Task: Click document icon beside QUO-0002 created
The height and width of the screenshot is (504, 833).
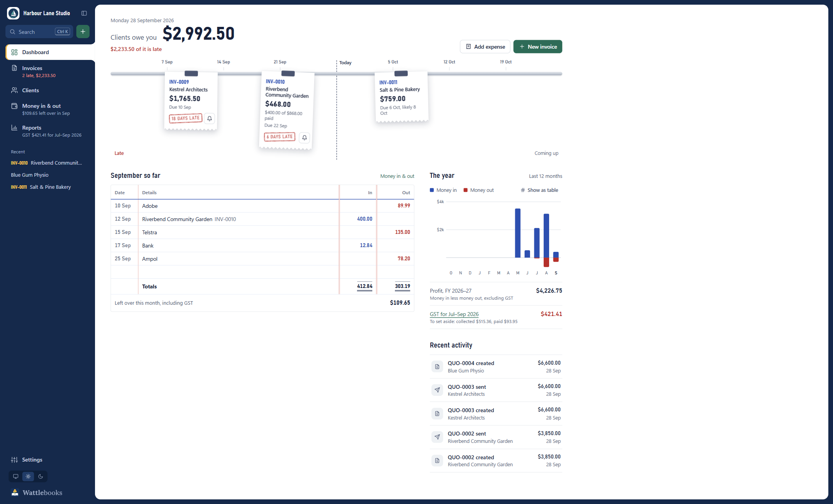Action: [x=437, y=461]
